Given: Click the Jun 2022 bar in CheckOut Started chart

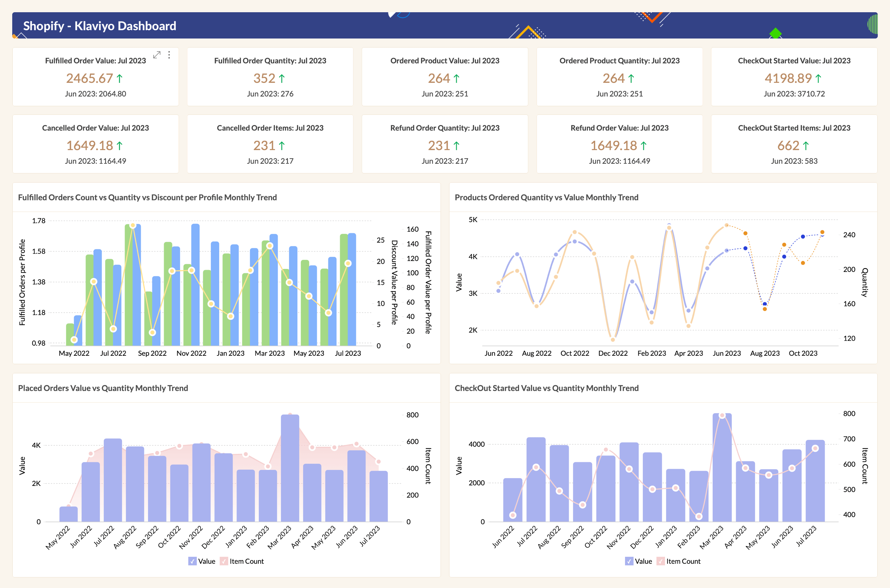Looking at the screenshot, I should (x=513, y=500).
